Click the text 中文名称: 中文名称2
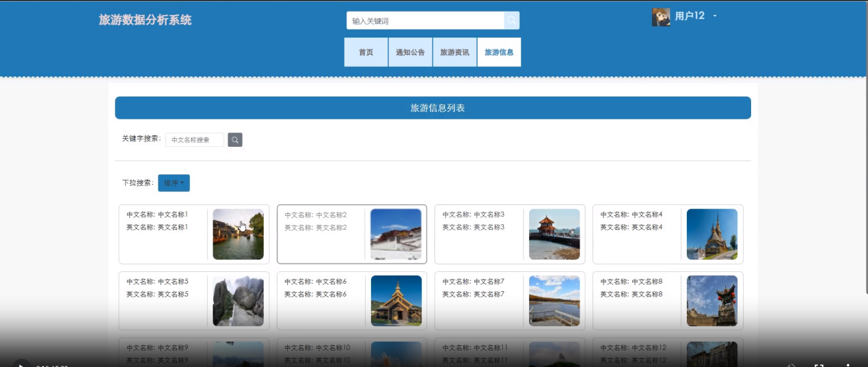This screenshot has width=868, height=367. 316,215
